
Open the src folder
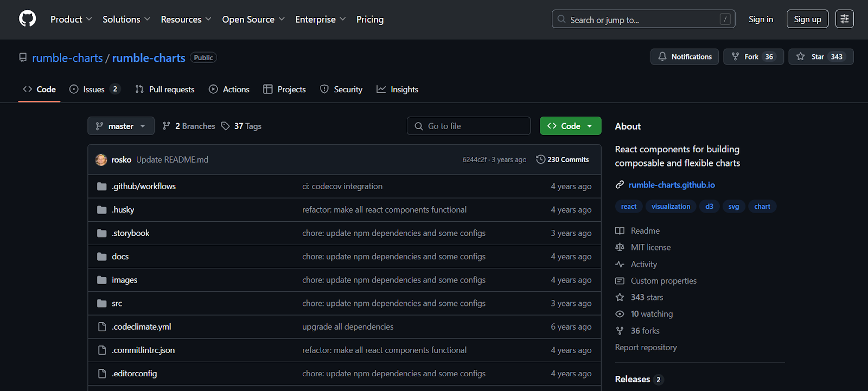(x=117, y=304)
